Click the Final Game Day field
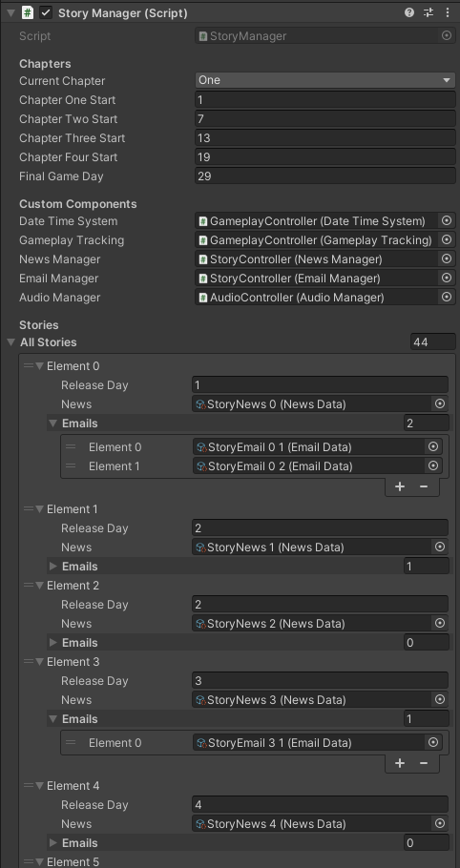Viewport: 460px width, 868px height. (324, 176)
